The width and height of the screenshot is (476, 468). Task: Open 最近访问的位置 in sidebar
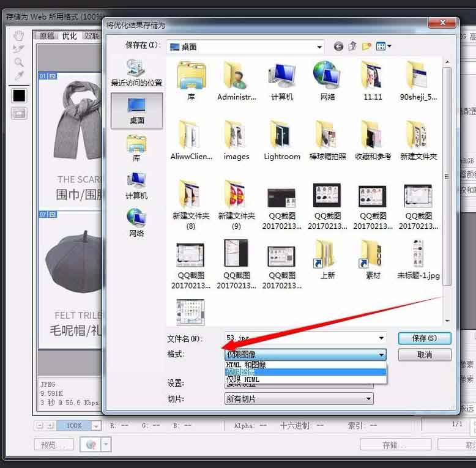pos(136,73)
